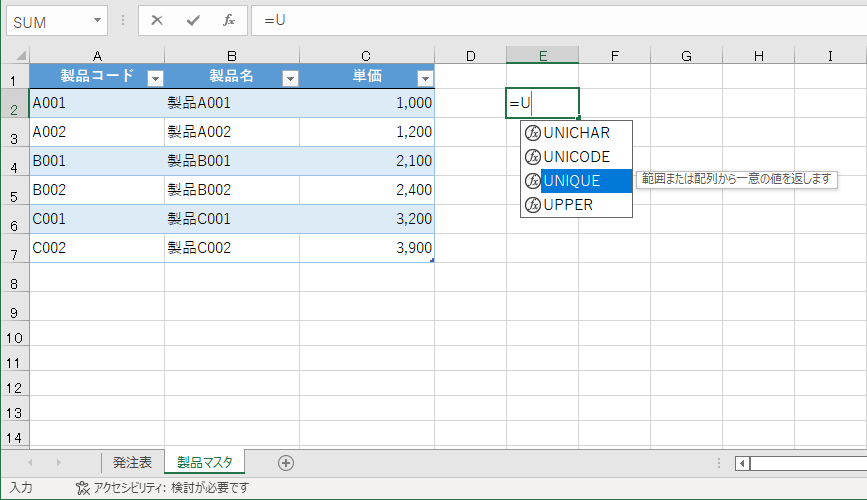867x500 pixels.
Task: Click the 単価 table header cell
Action: [367, 76]
